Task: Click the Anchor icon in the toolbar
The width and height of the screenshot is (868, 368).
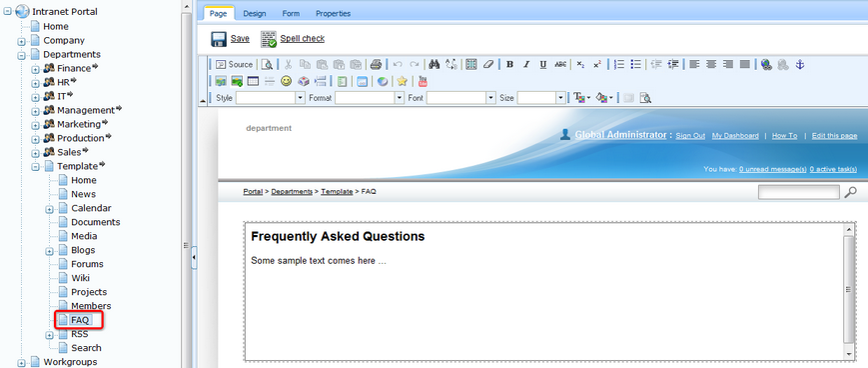Action: [x=799, y=64]
